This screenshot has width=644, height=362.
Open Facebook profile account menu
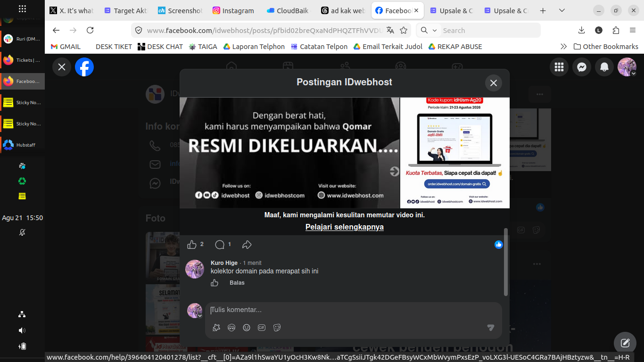(x=627, y=67)
